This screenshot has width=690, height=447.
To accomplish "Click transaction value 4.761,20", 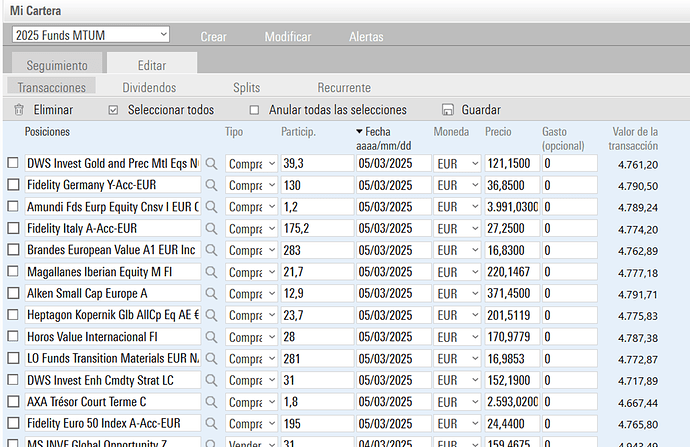I will click(x=638, y=165).
